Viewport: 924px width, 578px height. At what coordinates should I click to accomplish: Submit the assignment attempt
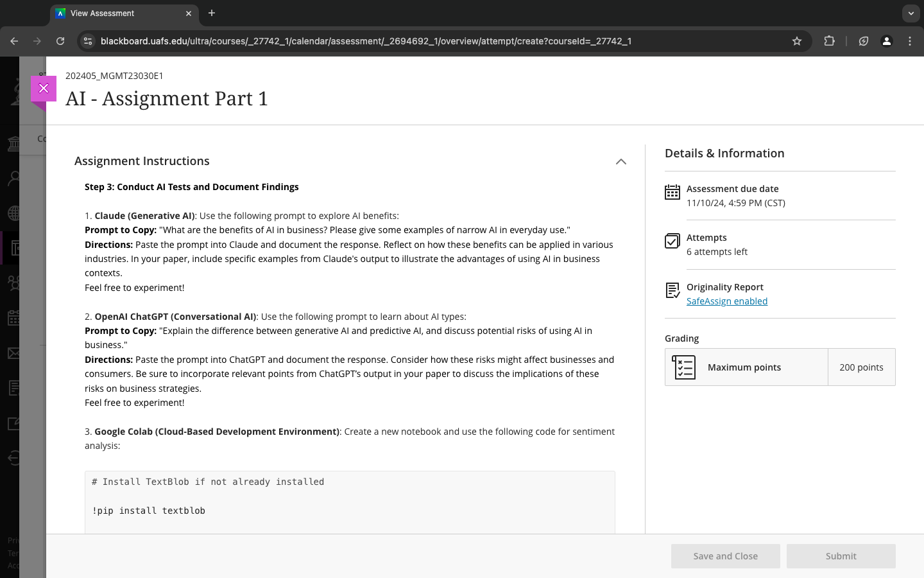click(x=841, y=556)
